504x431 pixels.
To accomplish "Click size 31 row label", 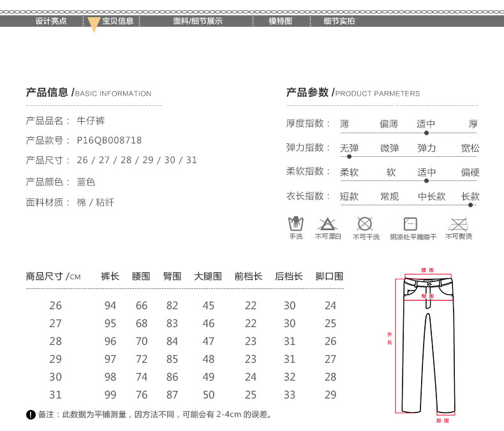I will tap(56, 395).
